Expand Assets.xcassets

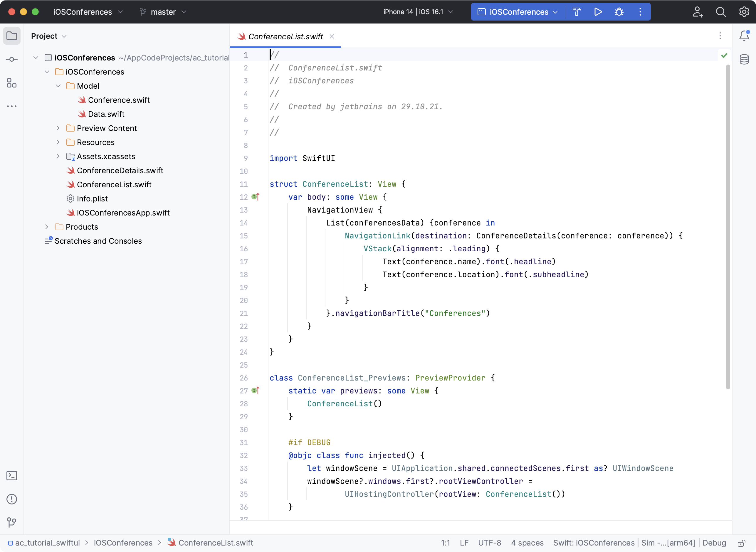pyautogui.click(x=58, y=156)
